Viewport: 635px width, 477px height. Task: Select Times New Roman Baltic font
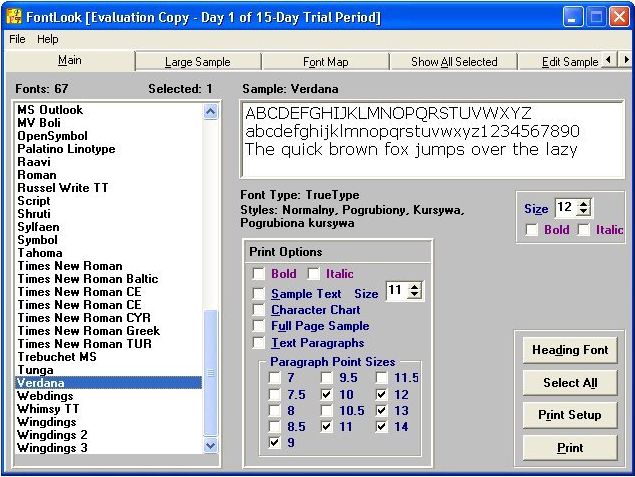point(109,279)
